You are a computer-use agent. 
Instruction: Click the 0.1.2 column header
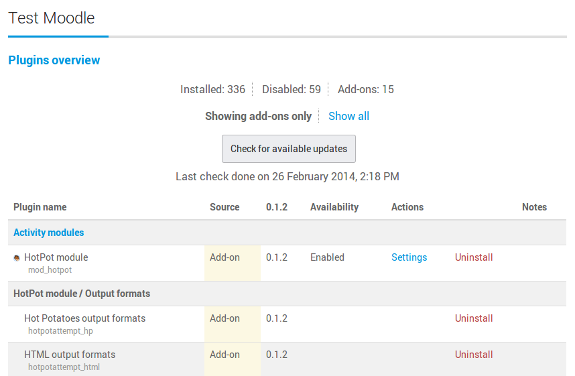(277, 207)
